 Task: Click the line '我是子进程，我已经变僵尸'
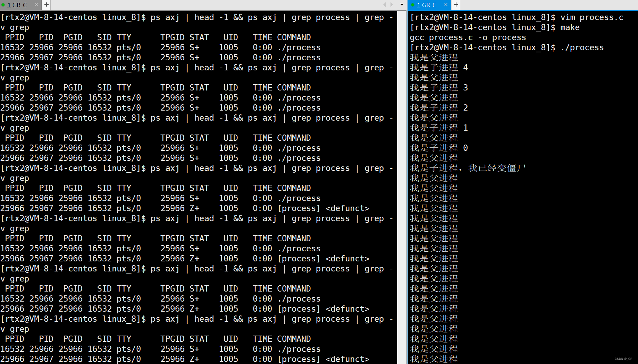tap(468, 168)
